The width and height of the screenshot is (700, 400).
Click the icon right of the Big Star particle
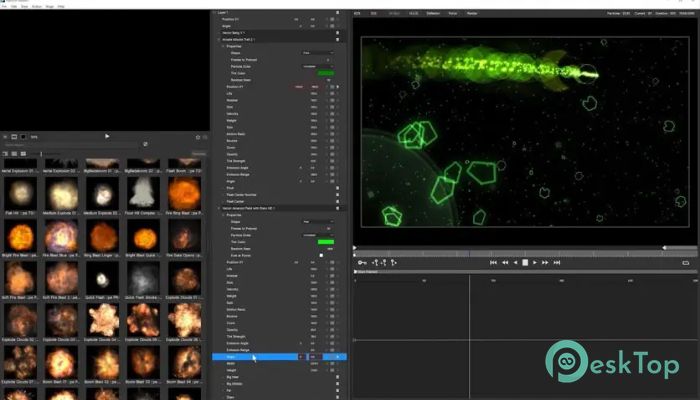pyautogui.click(x=338, y=377)
